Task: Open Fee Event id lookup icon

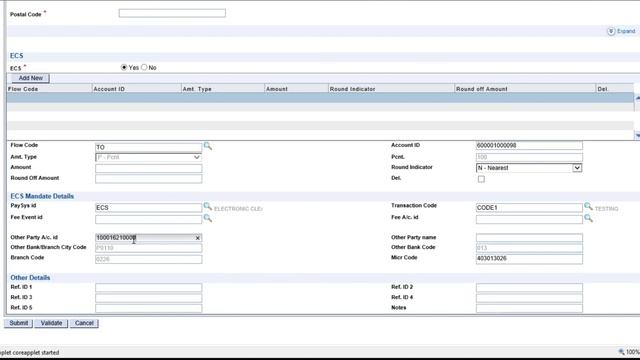Action: [208, 218]
